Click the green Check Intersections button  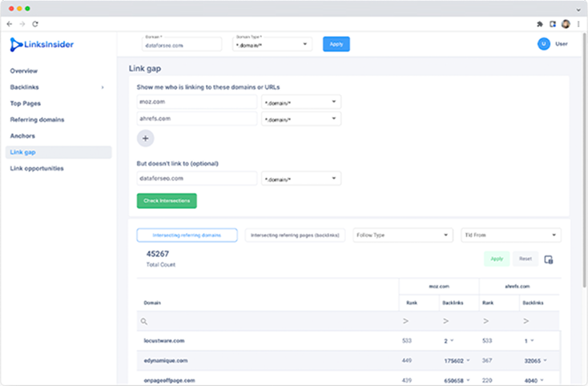[x=167, y=201]
